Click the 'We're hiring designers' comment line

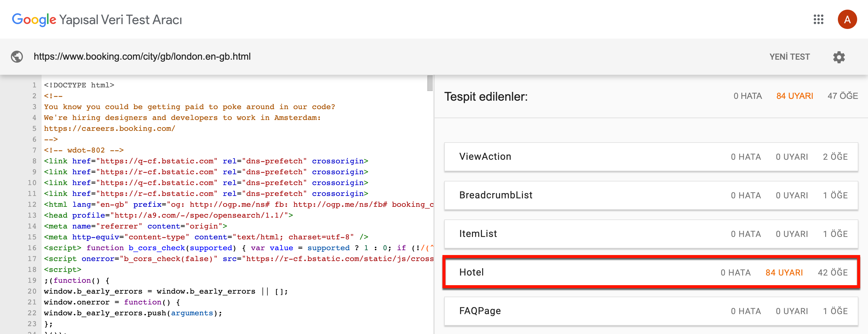click(182, 118)
